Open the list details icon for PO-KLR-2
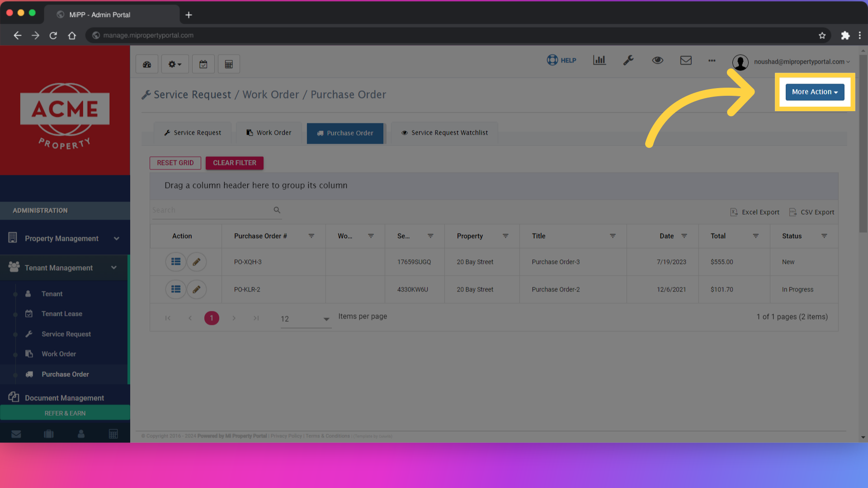The image size is (868, 488). click(x=176, y=290)
